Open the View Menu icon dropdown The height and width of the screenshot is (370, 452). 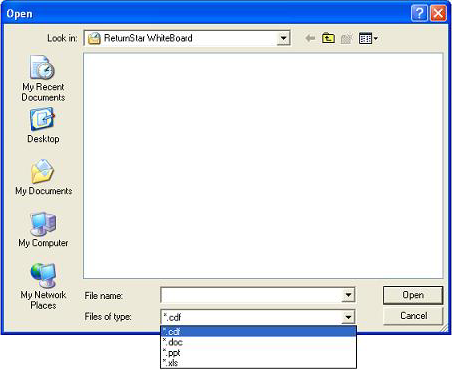tap(368, 39)
